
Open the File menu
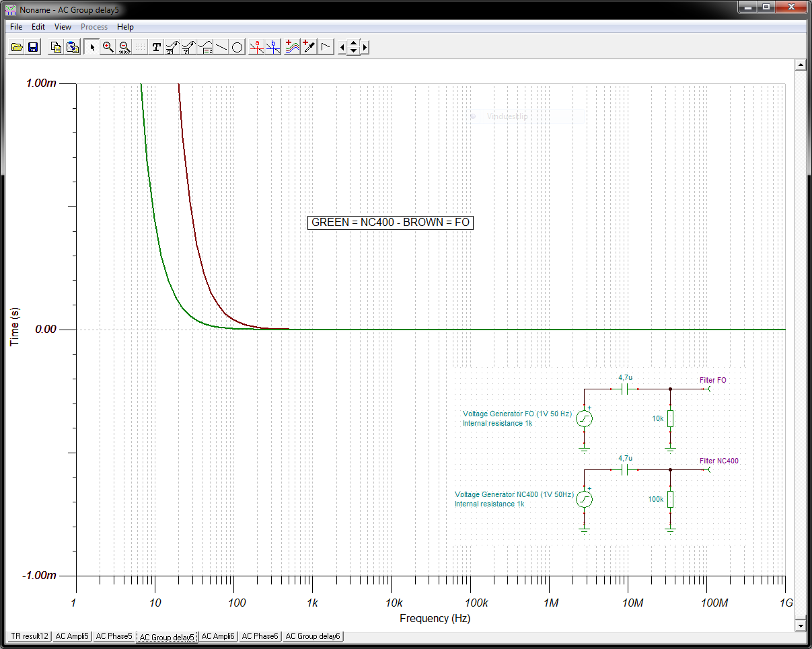16,27
